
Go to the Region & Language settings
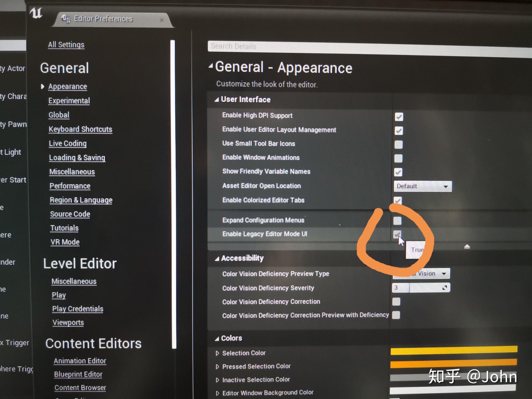click(81, 200)
